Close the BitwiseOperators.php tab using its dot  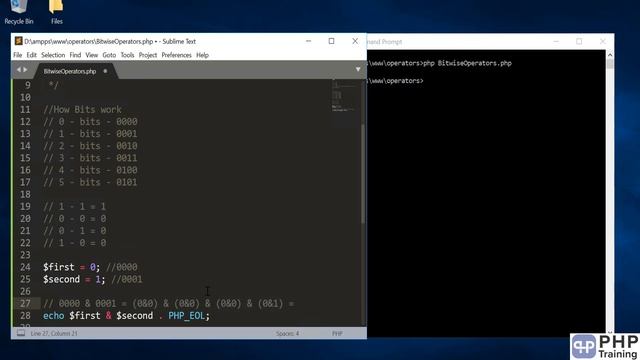(105, 71)
